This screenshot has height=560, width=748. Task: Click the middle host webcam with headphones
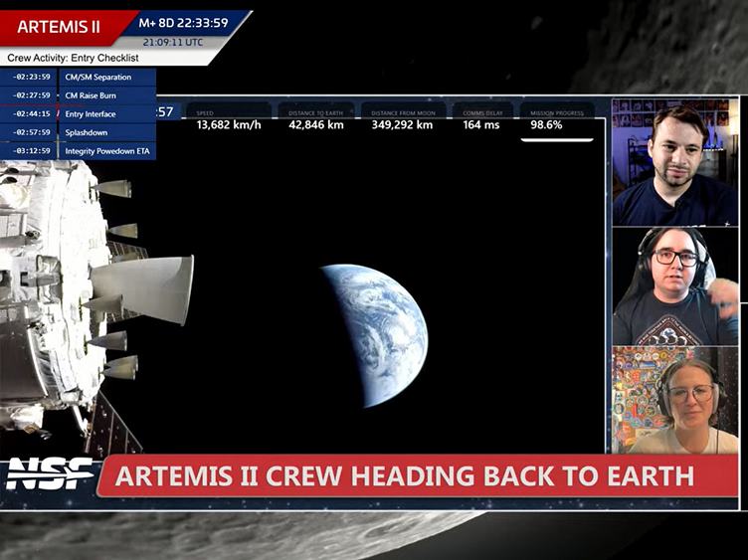pos(674,286)
